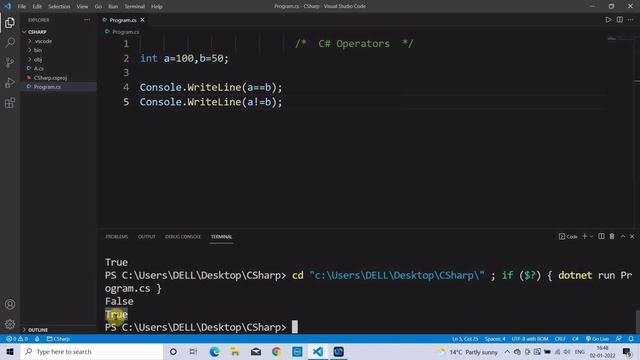Open File Explorer from taskbar

point(235,351)
